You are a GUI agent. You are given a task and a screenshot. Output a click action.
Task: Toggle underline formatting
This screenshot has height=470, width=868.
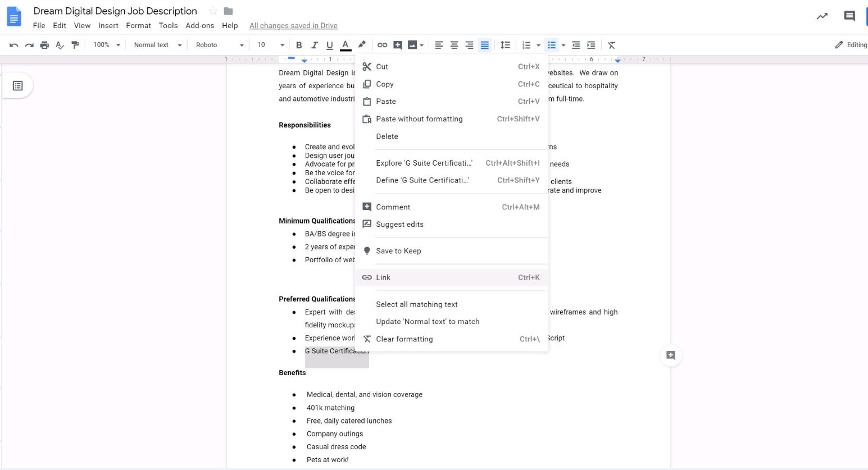[330, 45]
